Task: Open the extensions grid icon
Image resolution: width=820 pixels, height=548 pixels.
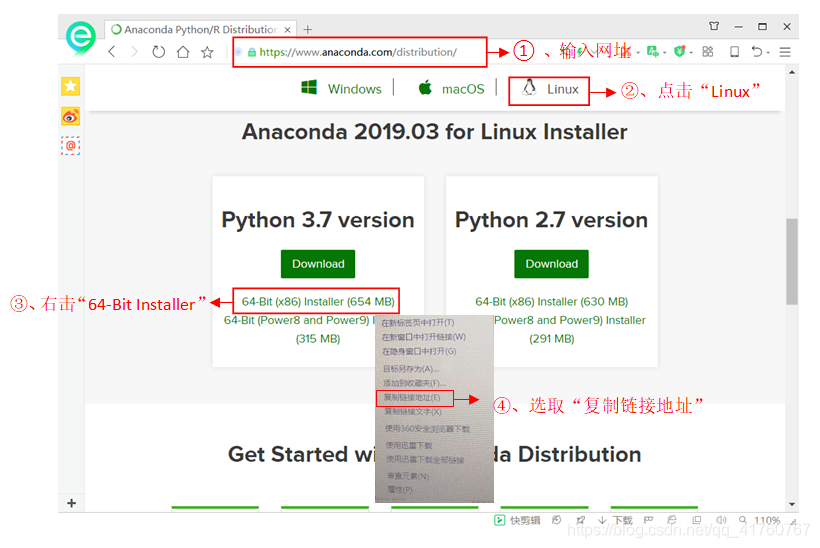Action: point(708,51)
